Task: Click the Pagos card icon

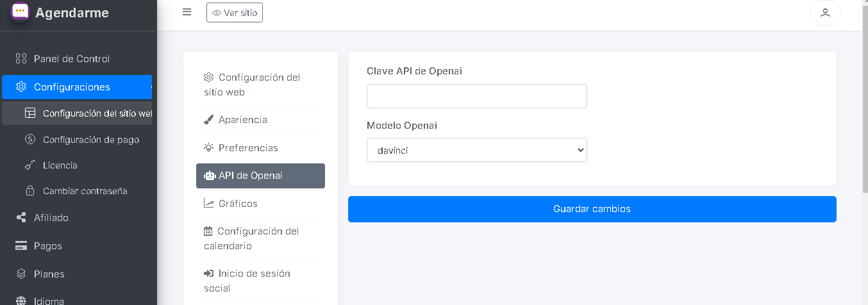Action: pos(21,246)
